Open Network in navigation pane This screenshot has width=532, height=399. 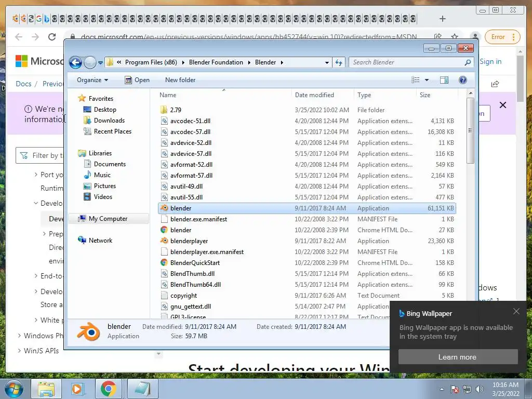point(100,241)
